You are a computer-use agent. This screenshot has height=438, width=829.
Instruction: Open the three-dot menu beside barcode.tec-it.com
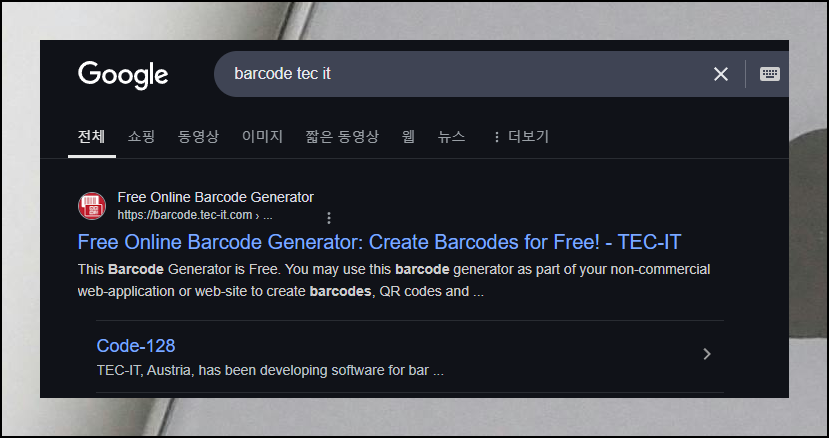point(329,217)
